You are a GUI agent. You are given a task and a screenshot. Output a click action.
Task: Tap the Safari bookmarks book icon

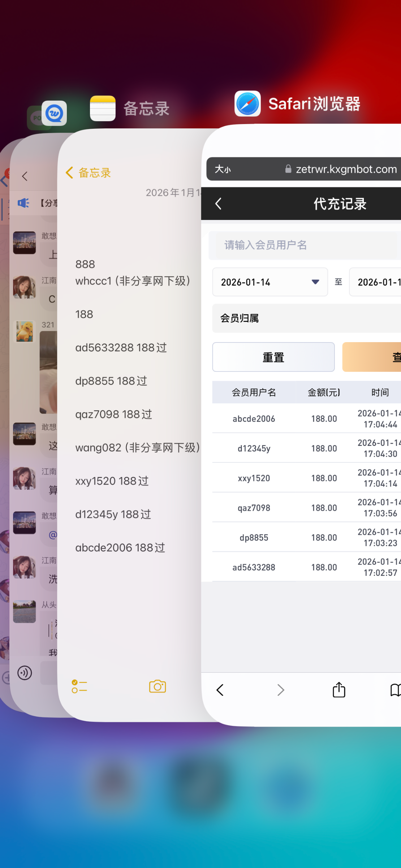395,690
